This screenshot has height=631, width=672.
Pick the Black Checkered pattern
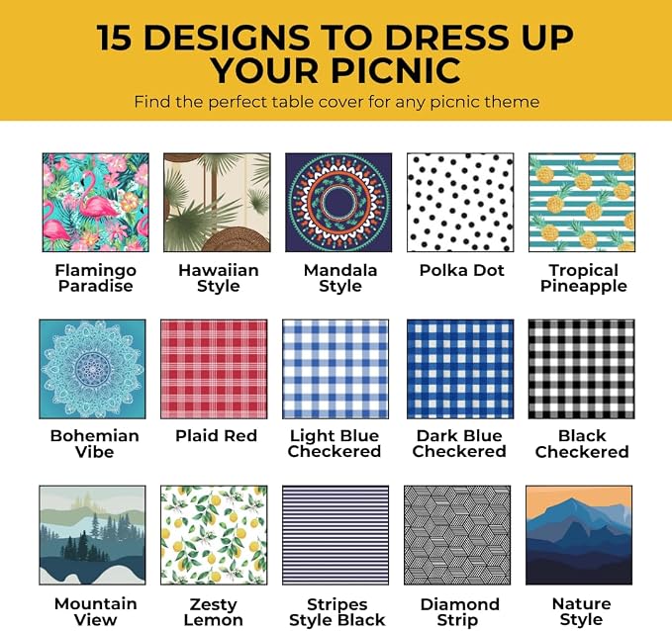point(582,369)
